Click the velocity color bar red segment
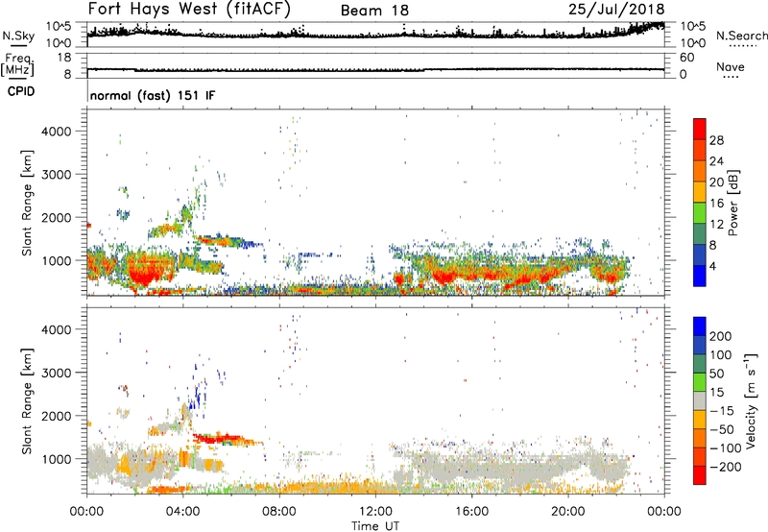This screenshot has width=768, height=532. [700, 475]
